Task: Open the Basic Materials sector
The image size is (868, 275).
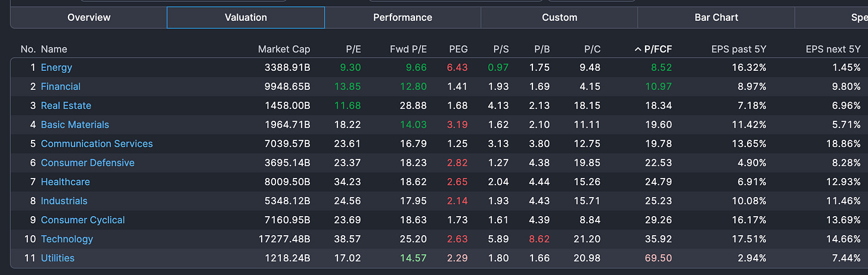Action: coord(75,124)
